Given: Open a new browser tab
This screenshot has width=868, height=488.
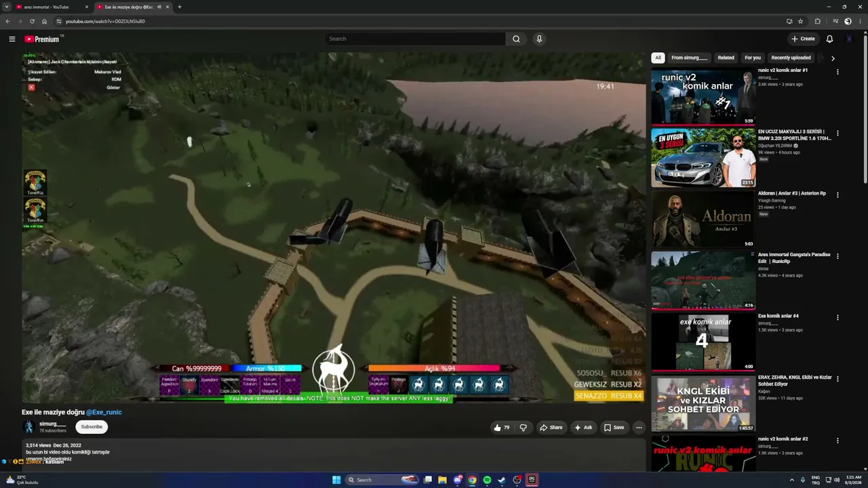Looking at the screenshot, I should [x=180, y=7].
